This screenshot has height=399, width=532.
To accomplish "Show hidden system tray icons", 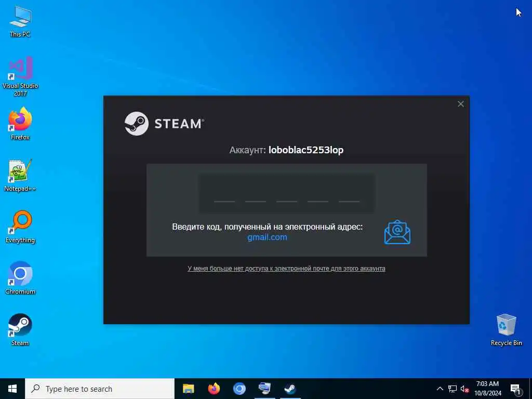I will coord(440,389).
